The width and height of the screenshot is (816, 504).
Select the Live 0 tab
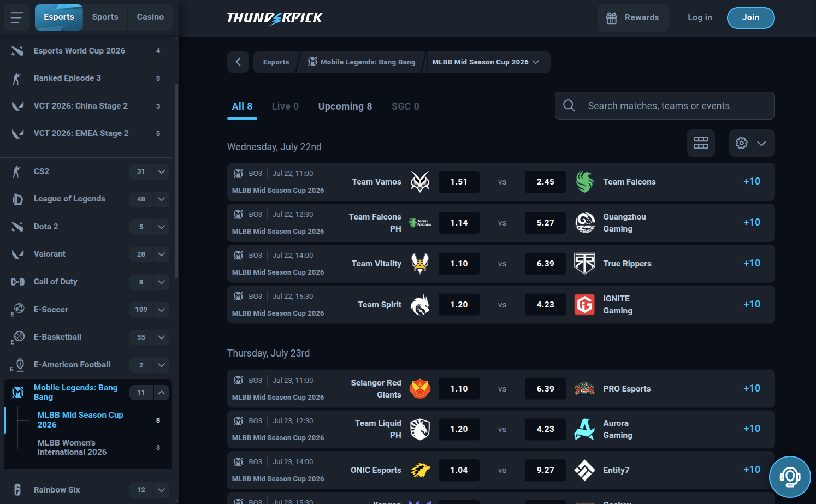[x=285, y=106]
